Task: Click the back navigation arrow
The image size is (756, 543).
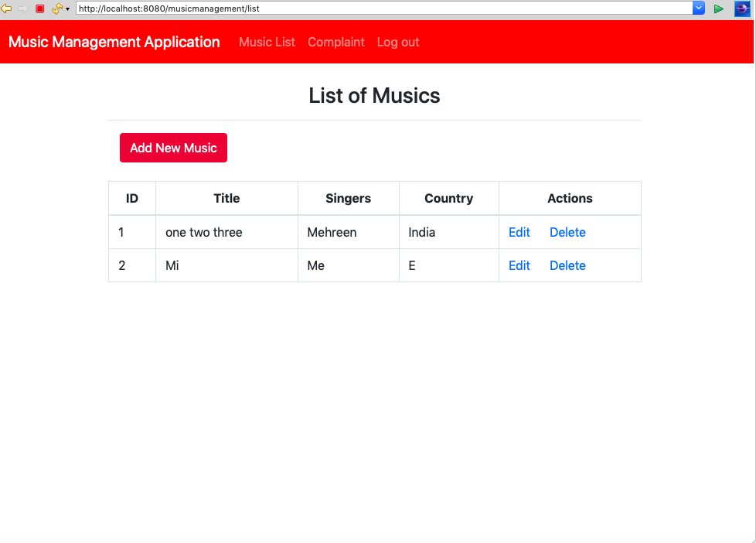Action: point(8,9)
